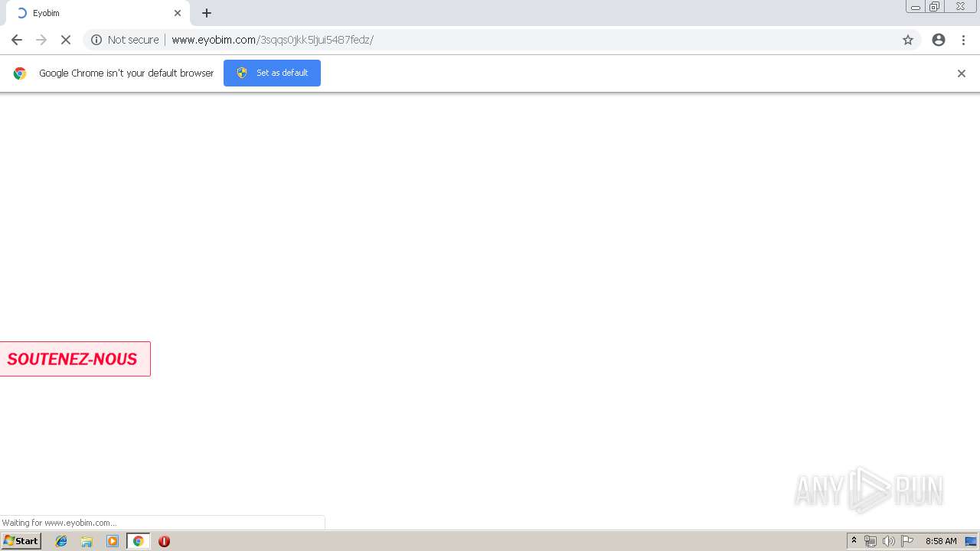Image resolution: width=980 pixels, height=551 pixels.
Task: Open the Windows Media Player taskbar icon
Action: click(x=113, y=541)
